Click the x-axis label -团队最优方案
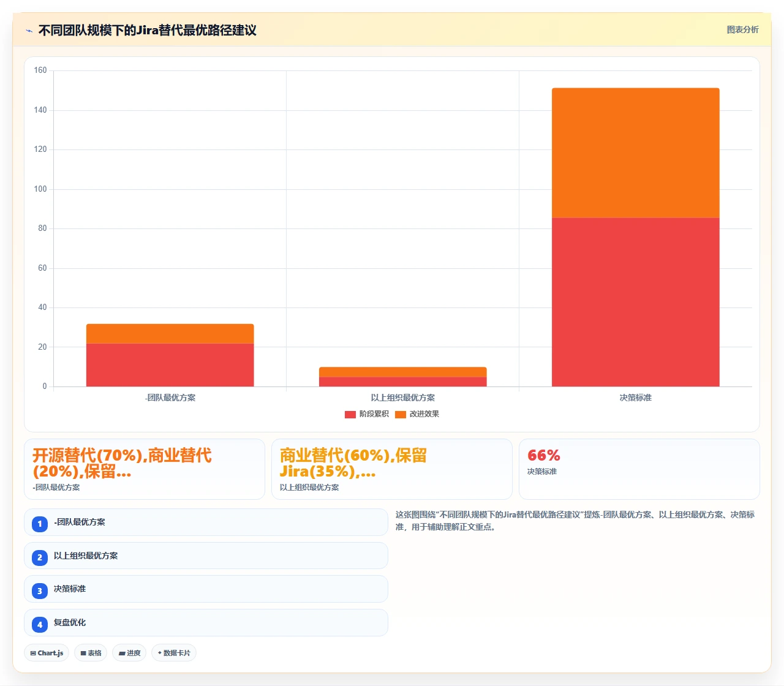784x686 pixels. coord(170,398)
